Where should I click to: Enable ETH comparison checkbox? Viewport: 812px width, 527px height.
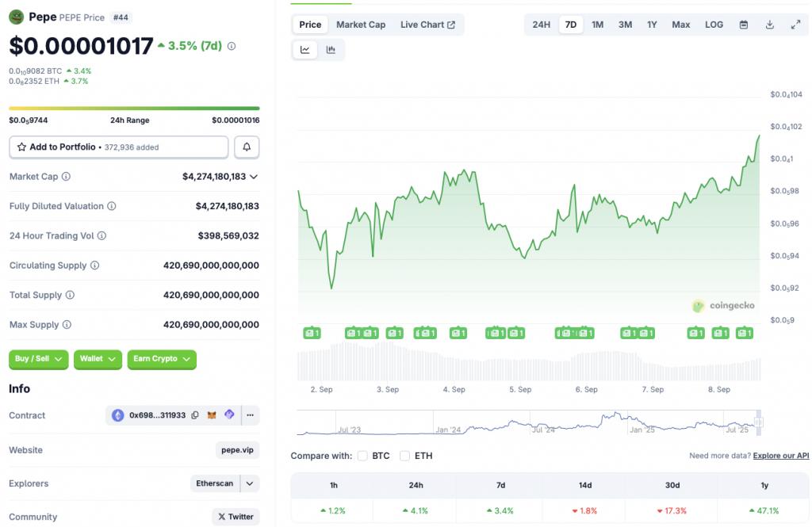tap(405, 456)
